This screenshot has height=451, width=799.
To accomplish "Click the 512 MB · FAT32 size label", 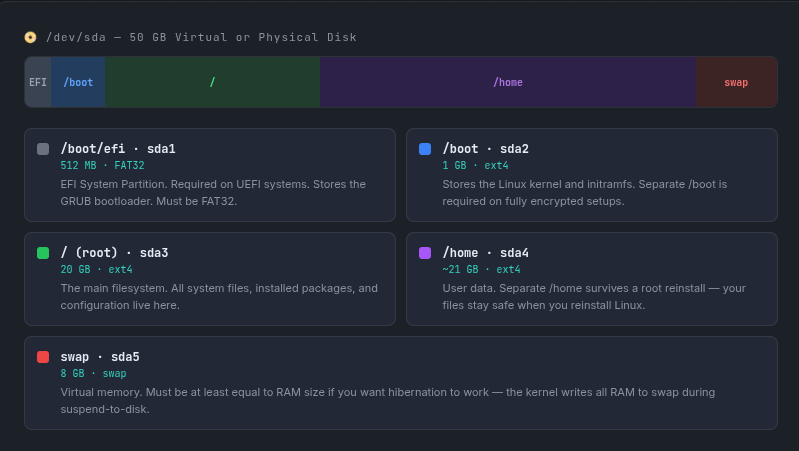I will (x=102, y=166).
